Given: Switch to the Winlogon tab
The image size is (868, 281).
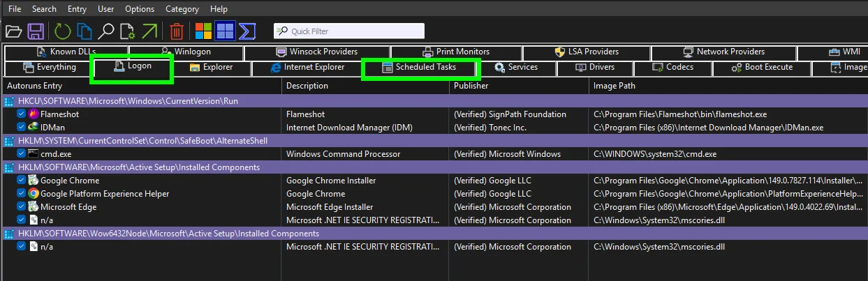Looking at the screenshot, I should 186,52.
